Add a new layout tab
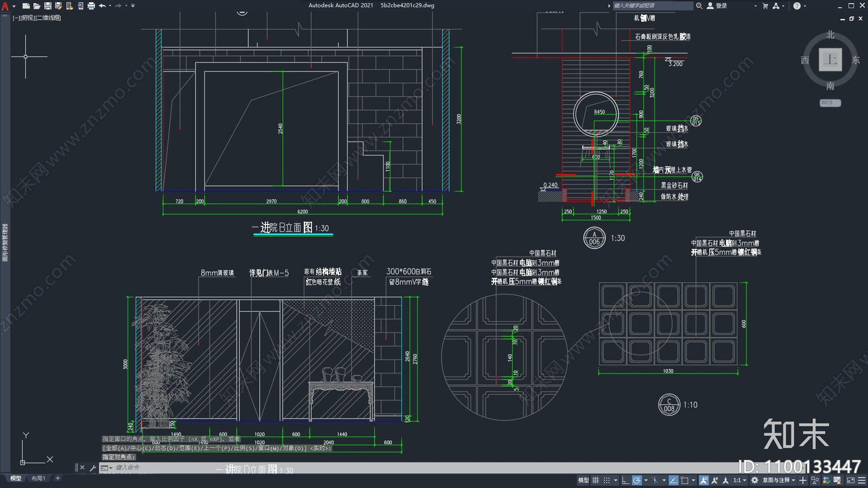The height and width of the screenshot is (488, 868). click(58, 478)
